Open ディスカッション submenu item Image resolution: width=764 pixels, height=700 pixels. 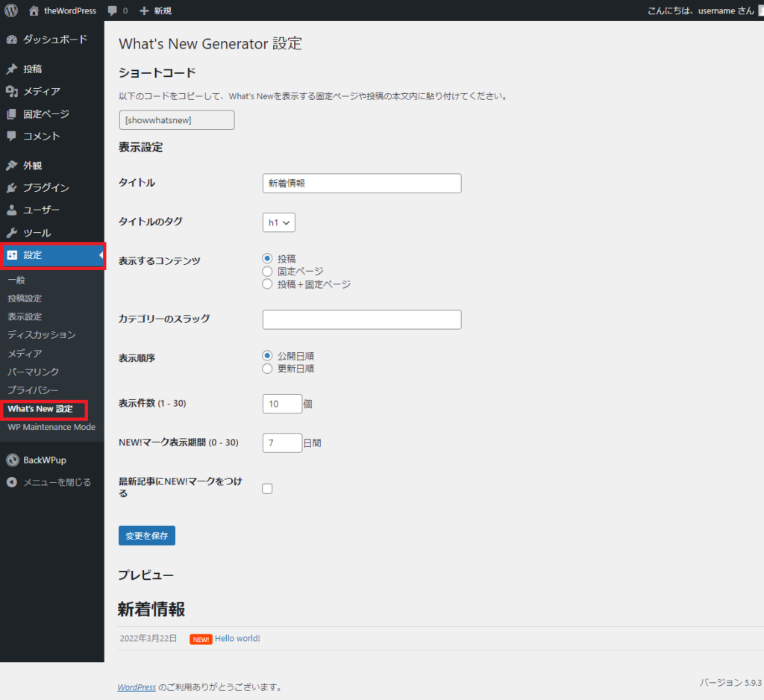pos(42,335)
